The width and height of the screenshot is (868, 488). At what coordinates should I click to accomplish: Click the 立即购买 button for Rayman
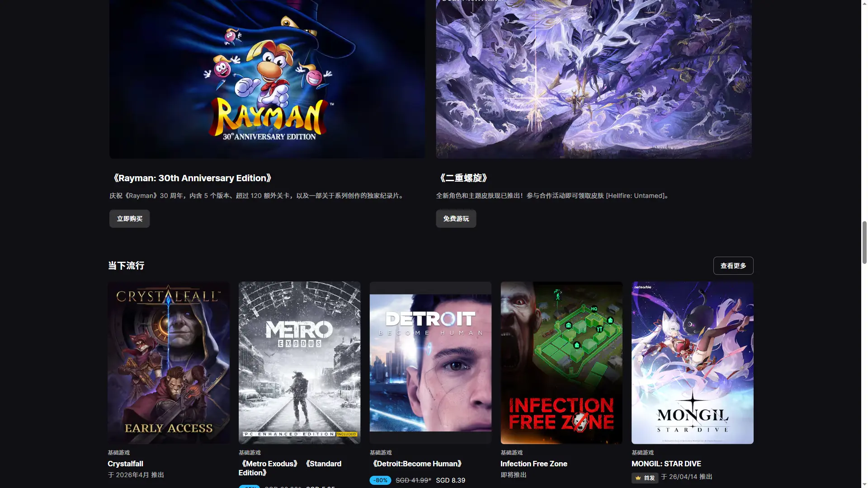click(129, 219)
